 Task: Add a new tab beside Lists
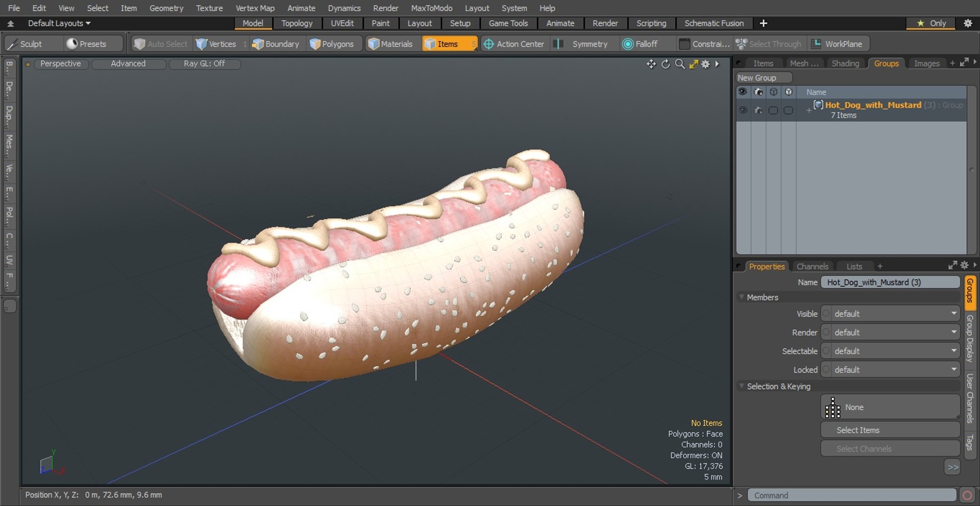tap(879, 267)
